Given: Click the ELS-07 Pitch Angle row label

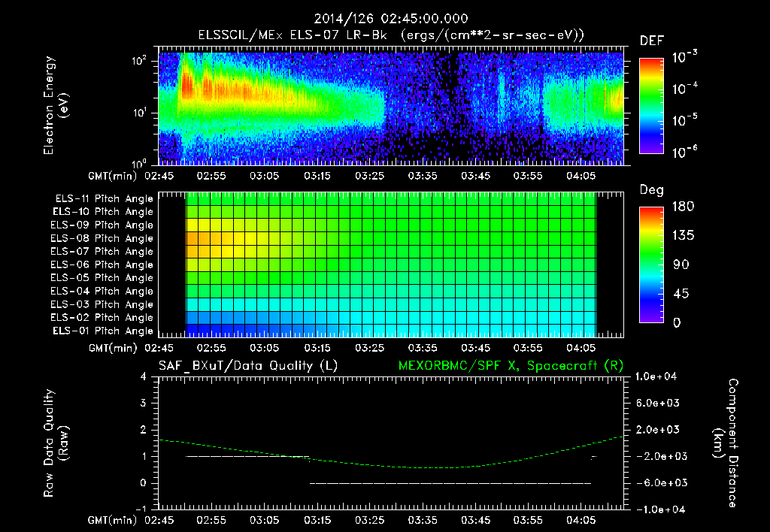Looking at the screenshot, I should [102, 252].
